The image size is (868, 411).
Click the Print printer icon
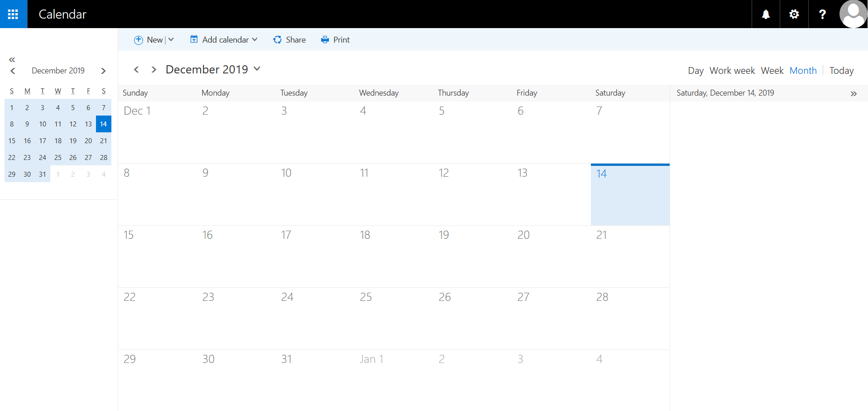[325, 40]
